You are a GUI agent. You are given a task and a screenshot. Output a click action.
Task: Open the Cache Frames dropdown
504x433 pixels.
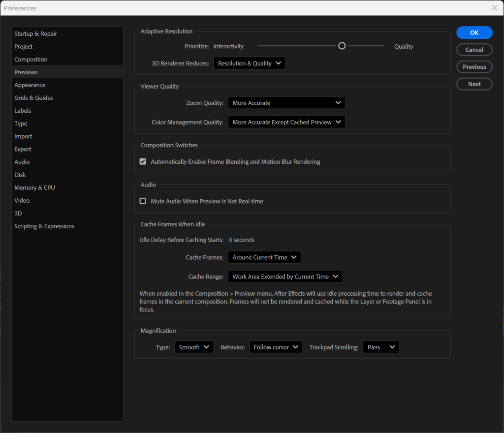(264, 257)
